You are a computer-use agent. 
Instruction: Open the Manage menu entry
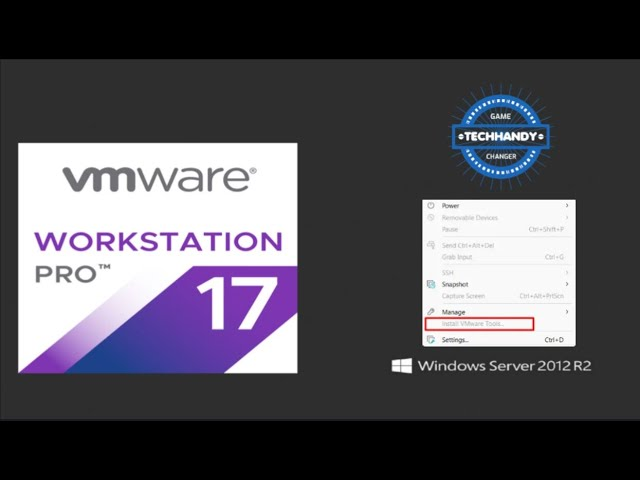pyautogui.click(x=499, y=312)
